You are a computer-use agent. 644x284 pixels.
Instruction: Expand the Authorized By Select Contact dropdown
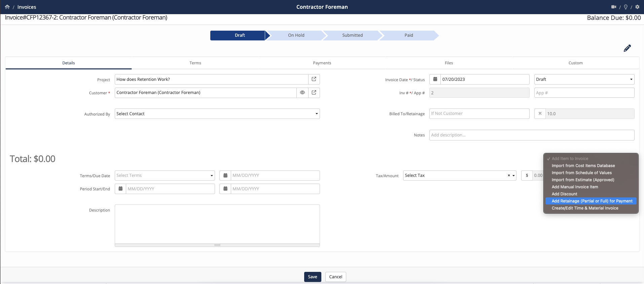217,114
